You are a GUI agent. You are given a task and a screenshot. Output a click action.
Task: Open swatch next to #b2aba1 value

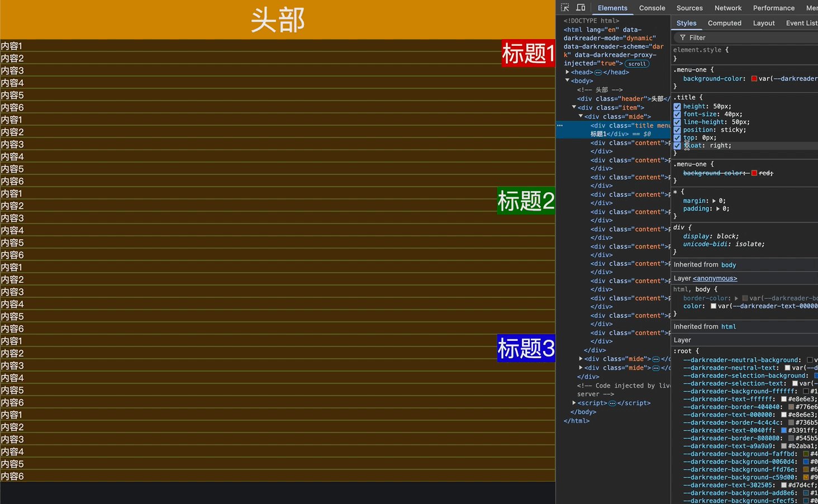783,446
